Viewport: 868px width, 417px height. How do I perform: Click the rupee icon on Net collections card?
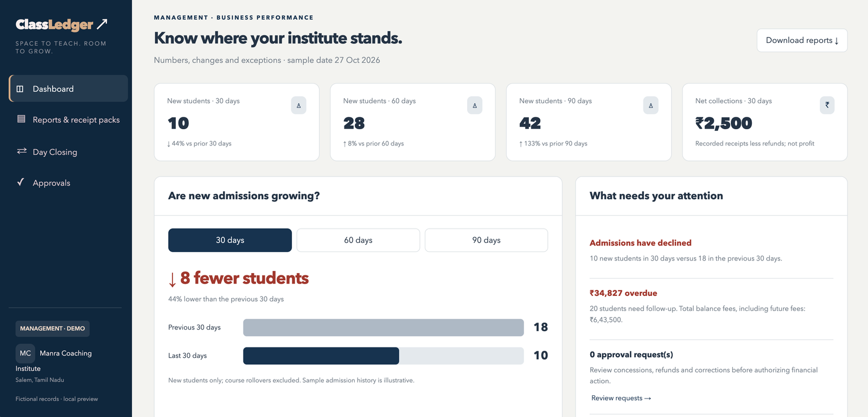(x=827, y=105)
